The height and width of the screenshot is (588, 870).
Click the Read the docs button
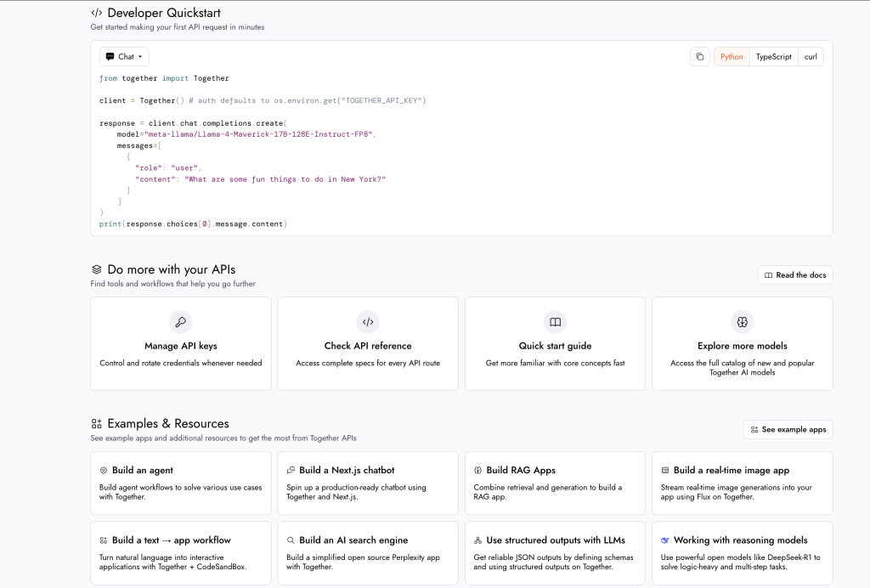click(795, 275)
